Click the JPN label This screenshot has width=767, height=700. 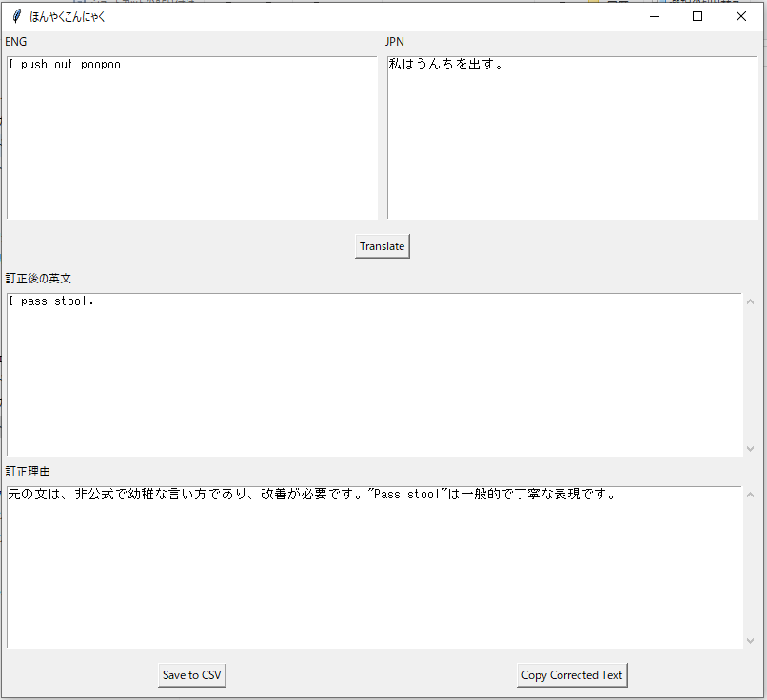394,42
